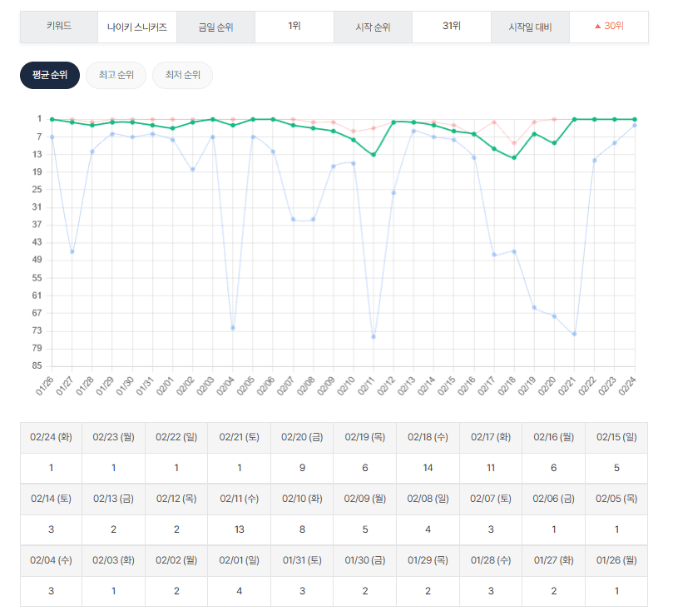Click the rank value 14 under 02/18 (수)
673x616 pixels.
(x=428, y=468)
